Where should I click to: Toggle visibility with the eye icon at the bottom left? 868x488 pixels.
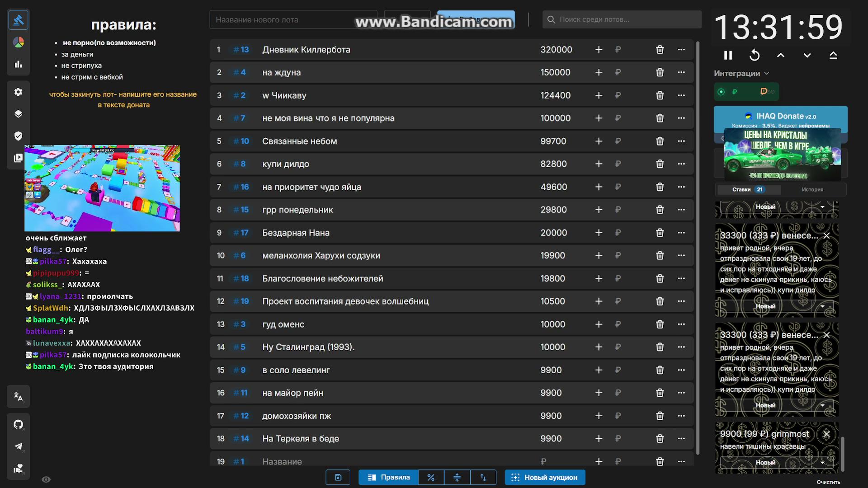click(46, 479)
